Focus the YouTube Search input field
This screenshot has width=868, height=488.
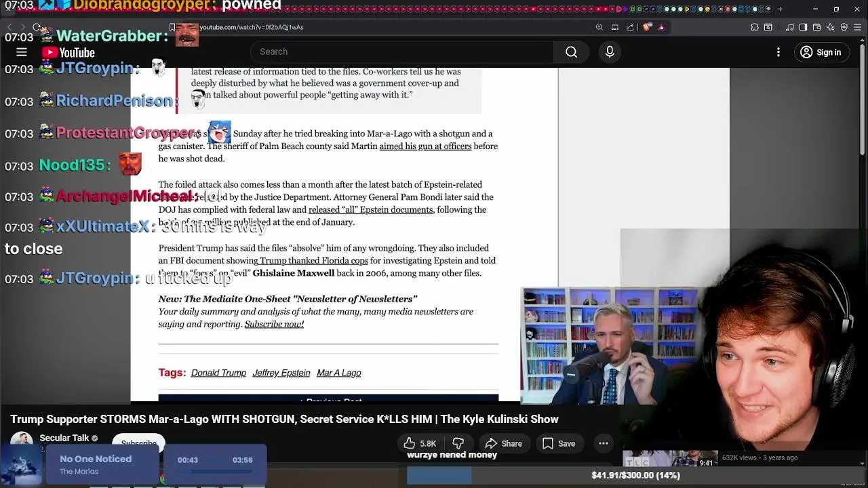402,52
